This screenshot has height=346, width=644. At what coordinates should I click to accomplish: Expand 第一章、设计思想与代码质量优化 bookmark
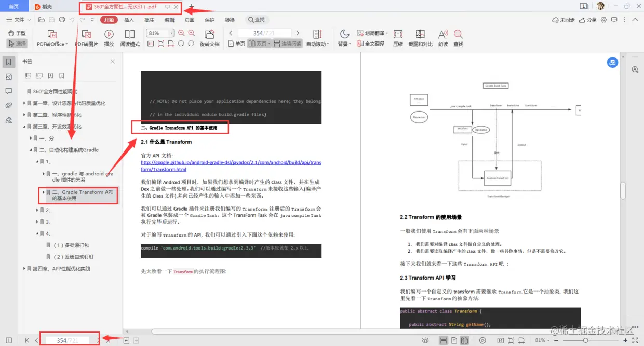point(24,103)
